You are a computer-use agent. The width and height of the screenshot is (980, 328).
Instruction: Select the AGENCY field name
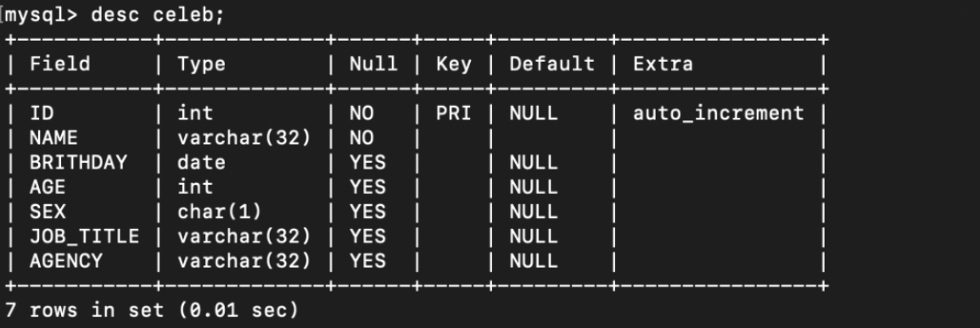[x=66, y=260]
